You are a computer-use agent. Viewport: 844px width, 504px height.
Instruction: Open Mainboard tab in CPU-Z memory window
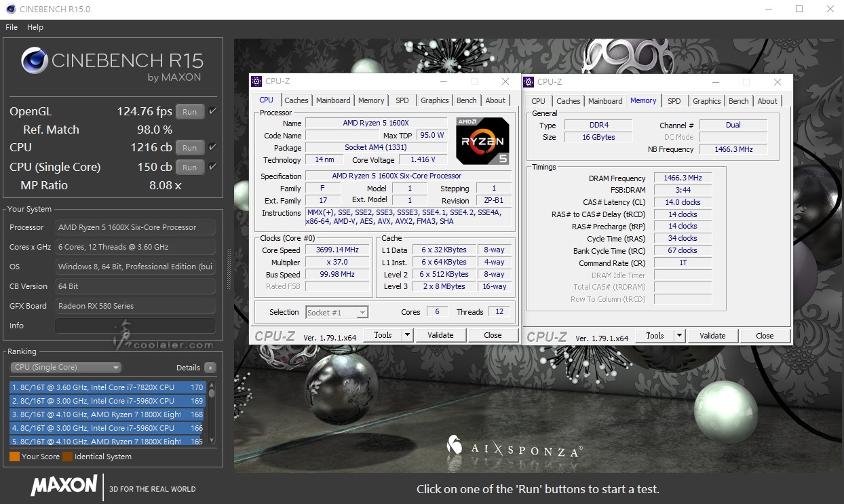pos(605,101)
